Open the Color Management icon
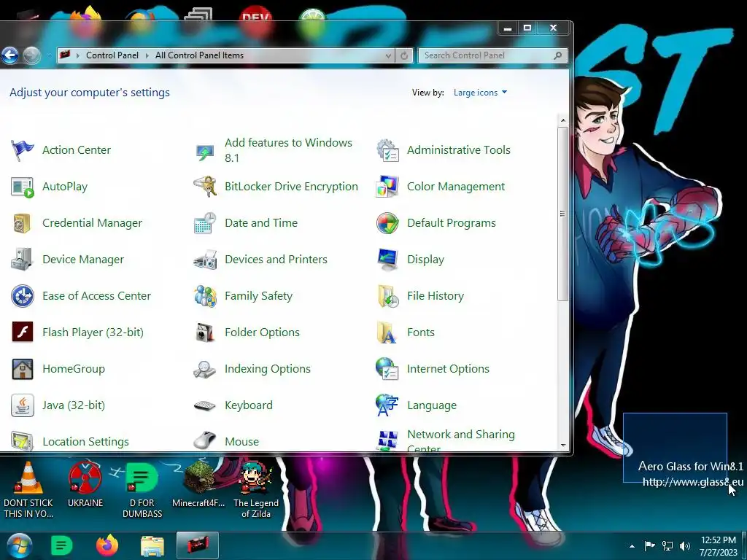Image resolution: width=747 pixels, height=560 pixels. [x=387, y=187]
